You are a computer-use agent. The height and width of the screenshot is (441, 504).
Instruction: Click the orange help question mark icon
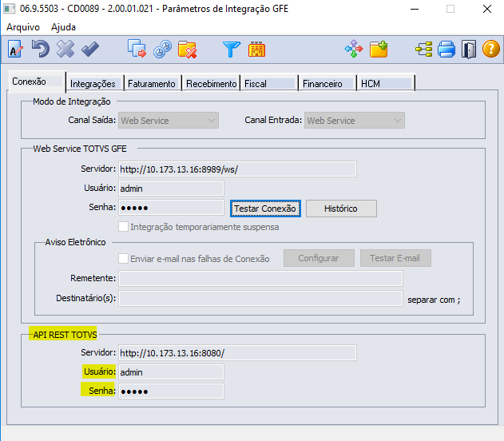tap(491, 50)
